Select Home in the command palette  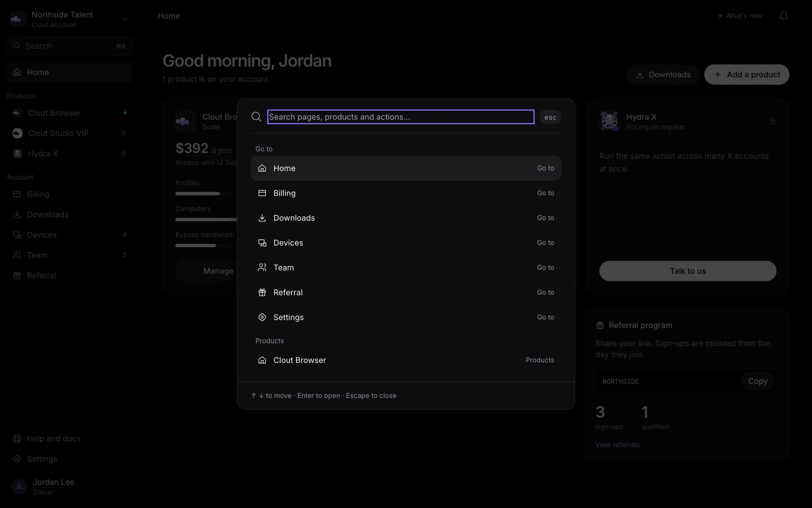pyautogui.click(x=406, y=168)
